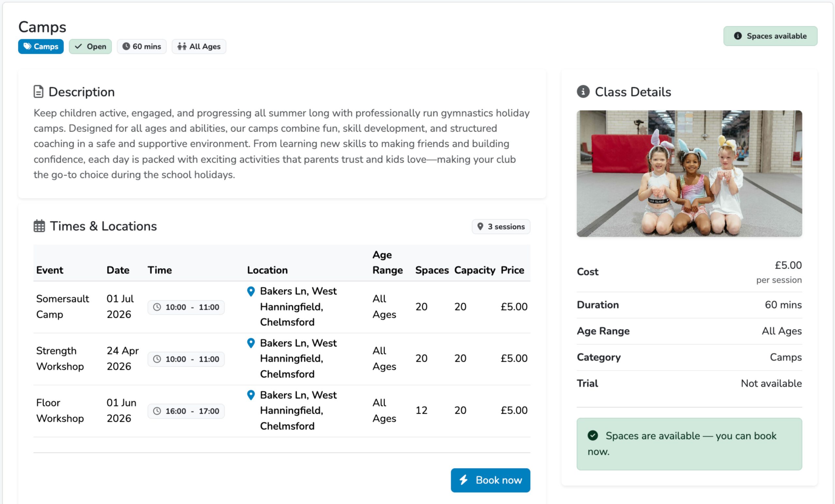Click the Spaces available info icon
835x504 pixels.
coord(738,36)
